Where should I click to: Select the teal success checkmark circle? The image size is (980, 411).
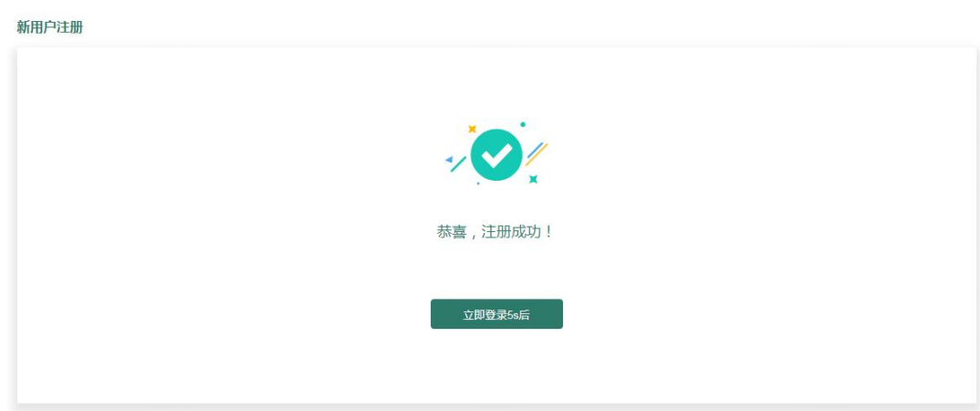point(496,154)
